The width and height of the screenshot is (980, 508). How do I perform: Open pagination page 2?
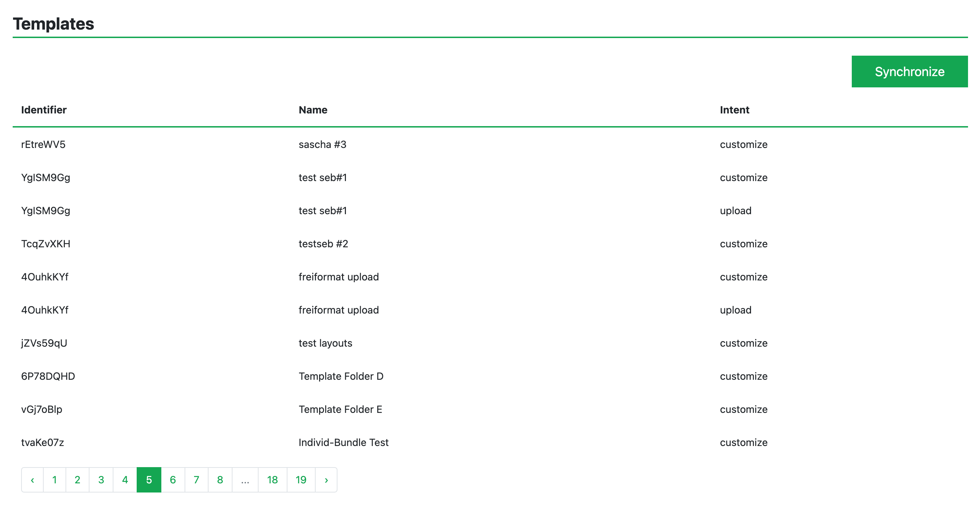[x=77, y=479]
